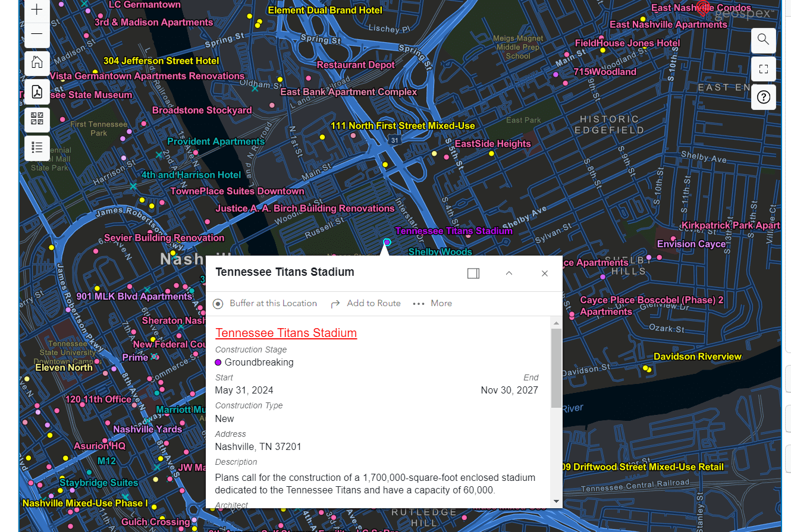Click Vista Germantown Apartments Renovations label
Viewport: 791px width, 532px height.
pyautogui.click(x=147, y=76)
